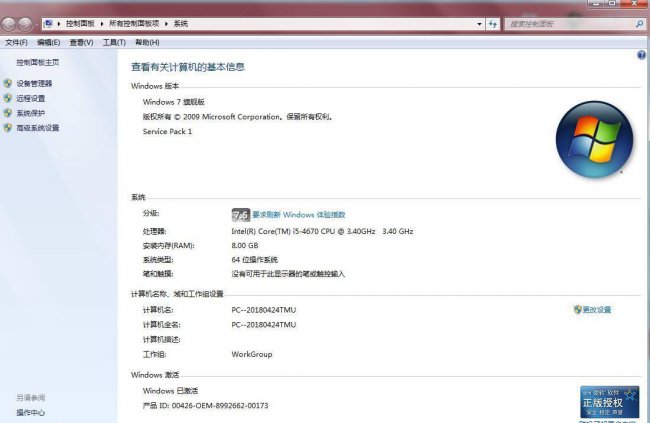Viewport: 650px width, 423px height.
Task: Click shield icon next to 设备管理器
Action: (x=8, y=83)
